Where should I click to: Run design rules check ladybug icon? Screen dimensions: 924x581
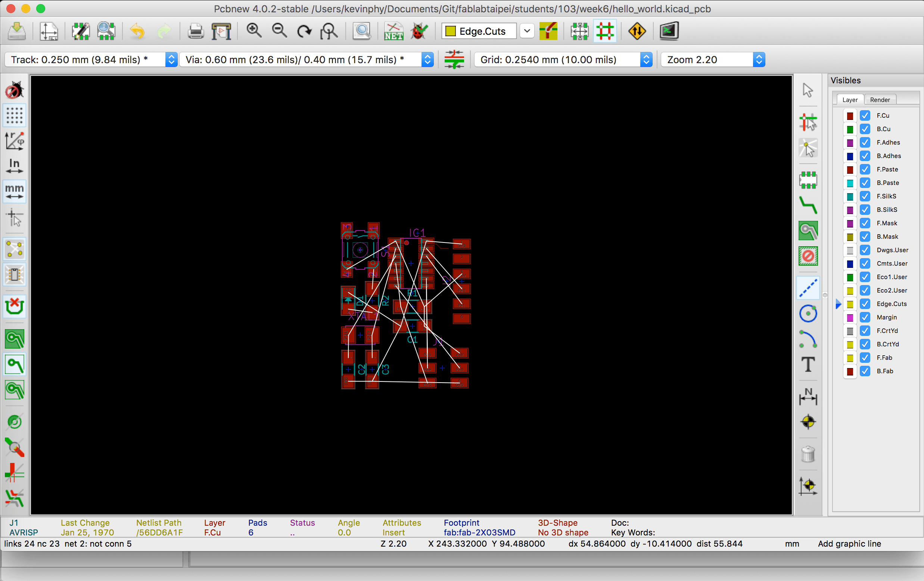pyautogui.click(x=419, y=31)
